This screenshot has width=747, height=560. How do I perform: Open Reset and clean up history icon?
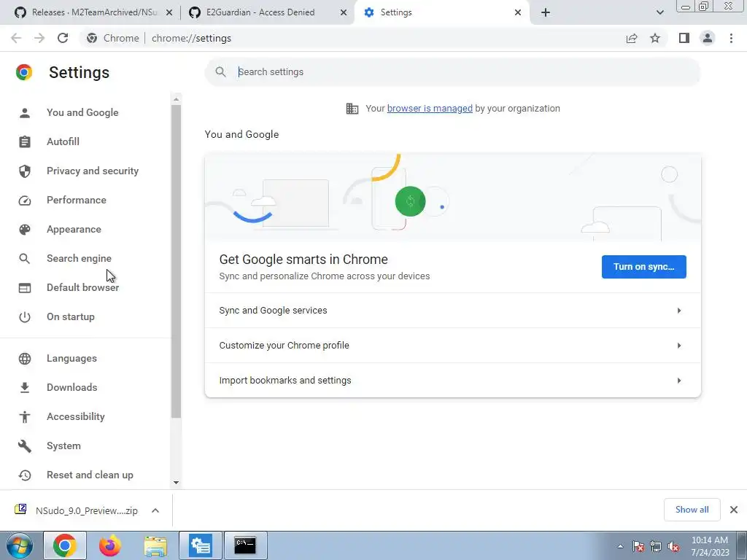pyautogui.click(x=25, y=475)
